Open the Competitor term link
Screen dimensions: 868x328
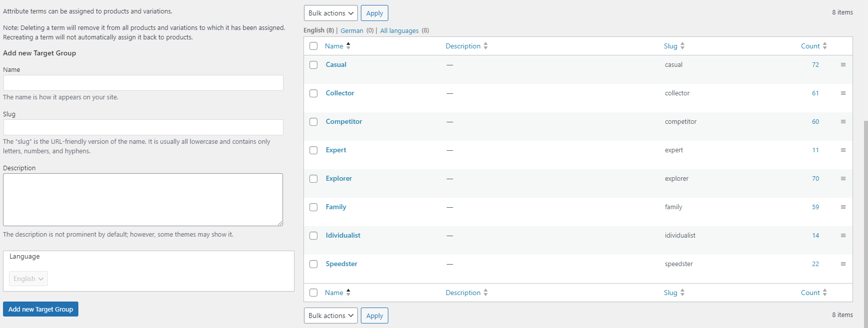pyautogui.click(x=344, y=121)
